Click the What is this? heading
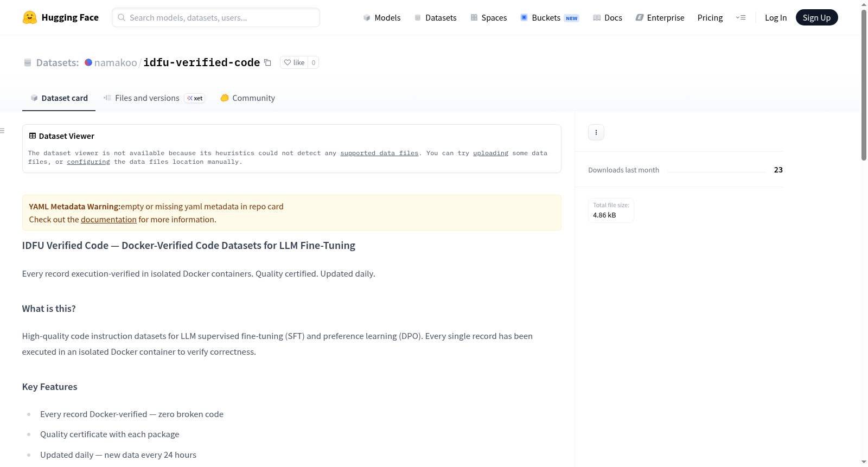Screen dimensions: 868x467 coord(49,309)
